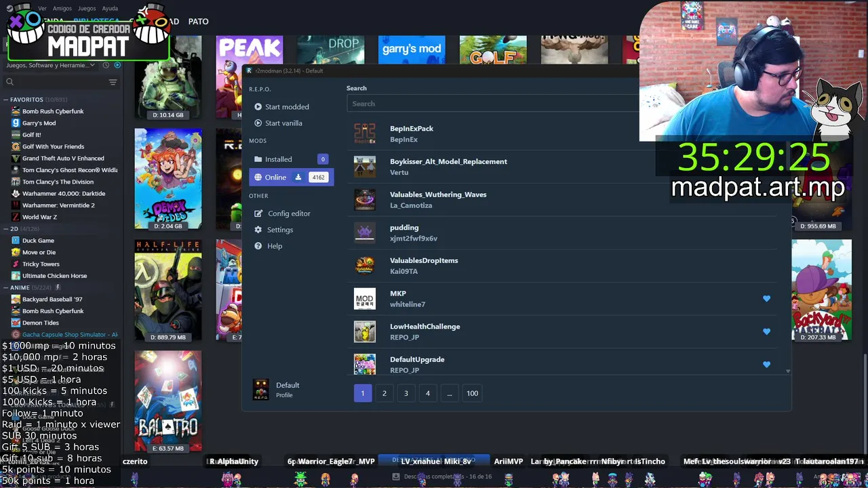Click the heart icon on DefaultUpgrade row
868x488 pixels.
tap(766, 365)
